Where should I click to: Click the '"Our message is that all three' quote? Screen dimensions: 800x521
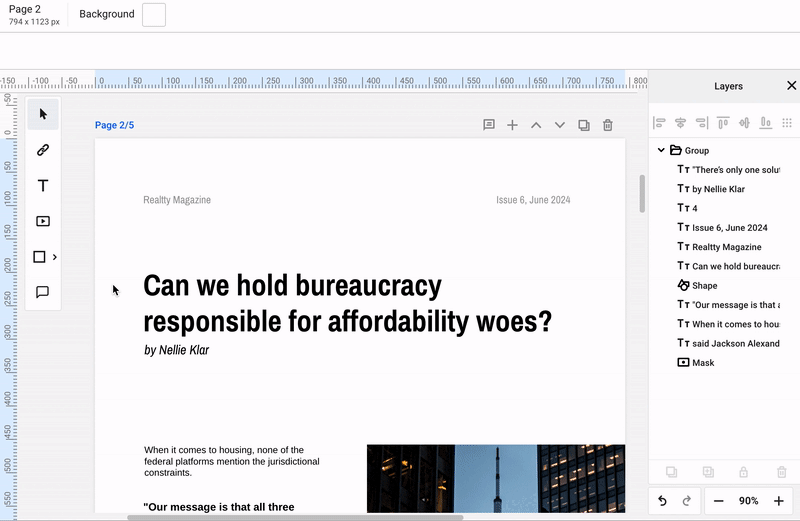(x=219, y=507)
